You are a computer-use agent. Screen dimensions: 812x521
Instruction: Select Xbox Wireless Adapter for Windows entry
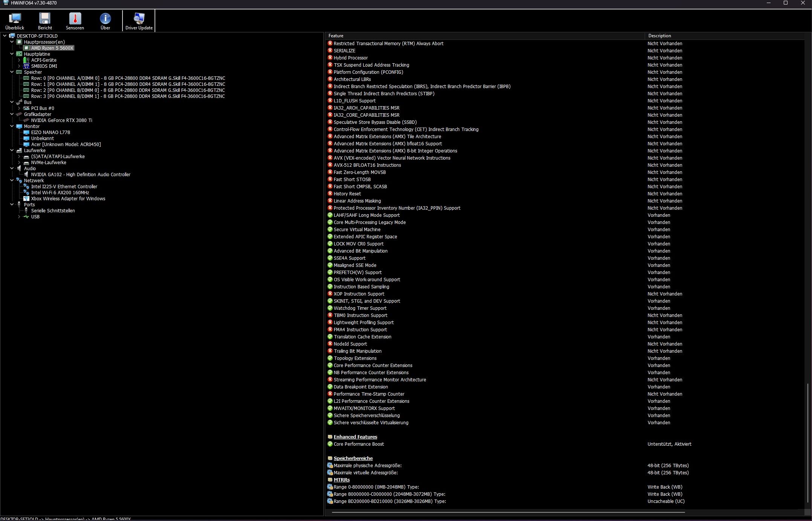68,199
